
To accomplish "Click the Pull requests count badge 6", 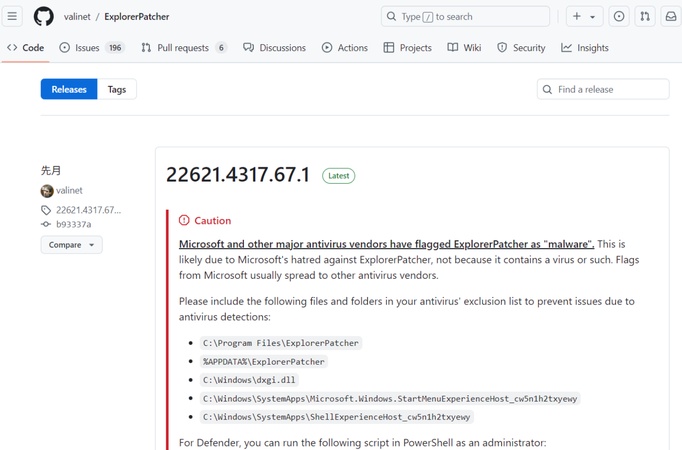I will tap(221, 48).
